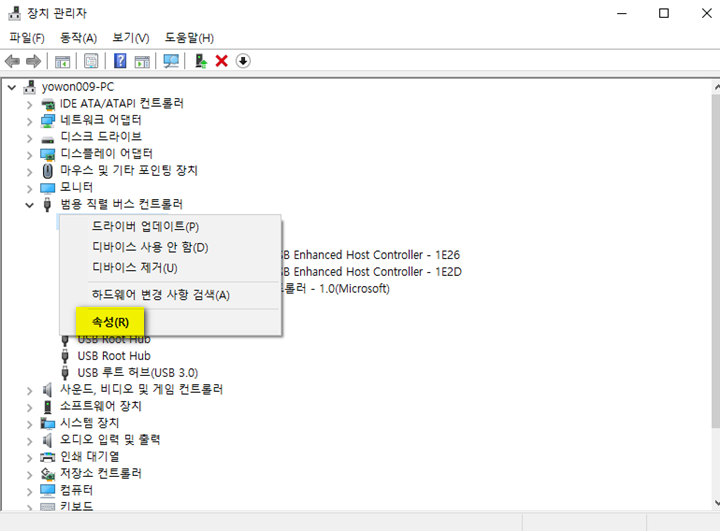Click the red X uninstall device icon
Image resolution: width=720 pixels, height=531 pixels.
coord(222,61)
